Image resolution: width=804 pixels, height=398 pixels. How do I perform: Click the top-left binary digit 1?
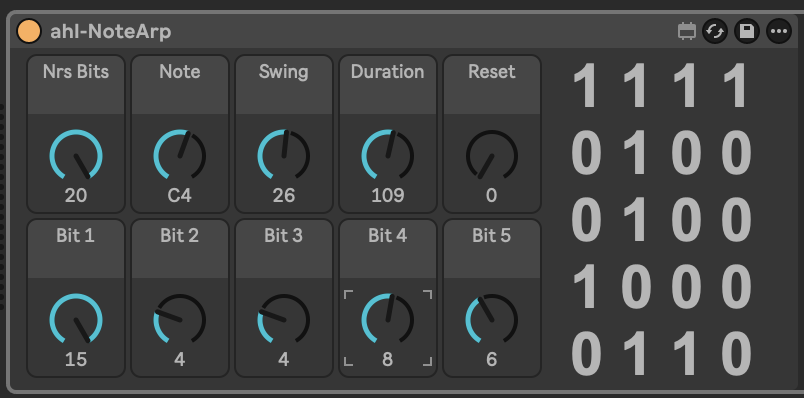coord(586,86)
